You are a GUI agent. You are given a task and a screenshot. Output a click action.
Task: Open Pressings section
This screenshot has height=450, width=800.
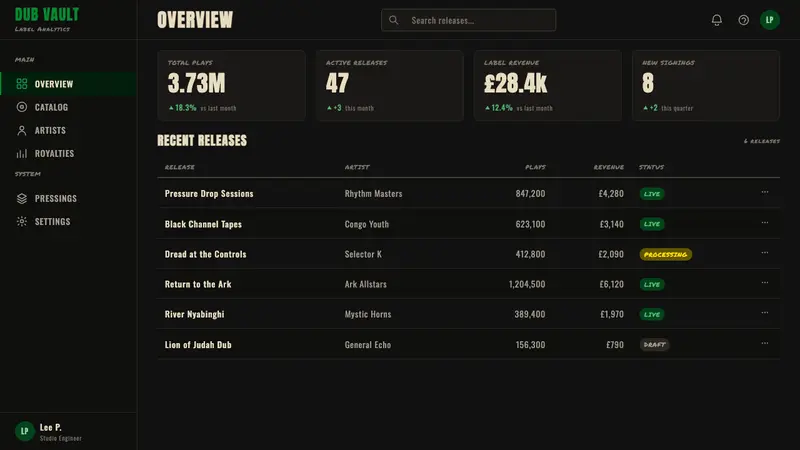(x=68, y=198)
